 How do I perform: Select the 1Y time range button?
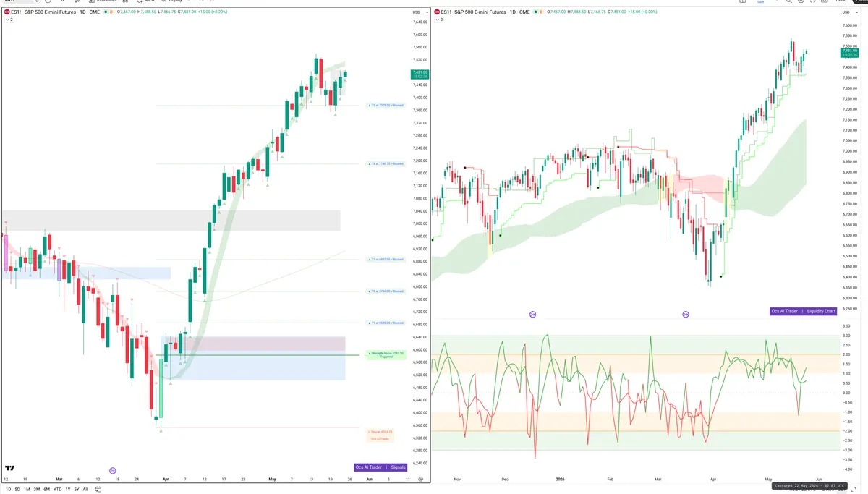[68, 489]
